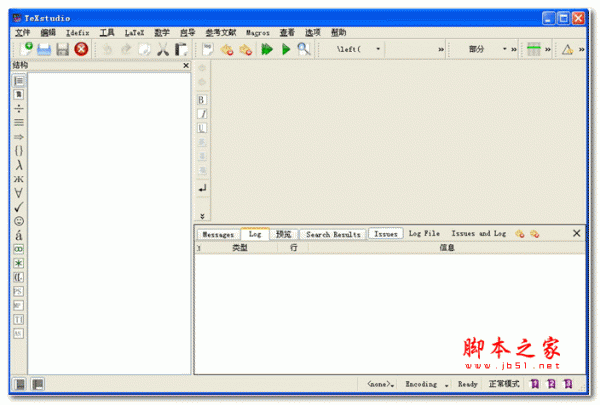Image resolution: width=600 pixels, height=405 pixels.
Task: Cut selection with scissors icon
Action: pos(163,49)
